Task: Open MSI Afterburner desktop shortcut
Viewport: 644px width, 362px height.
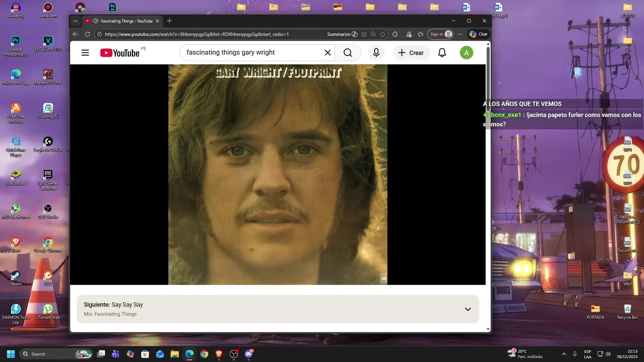Action: tap(16, 211)
